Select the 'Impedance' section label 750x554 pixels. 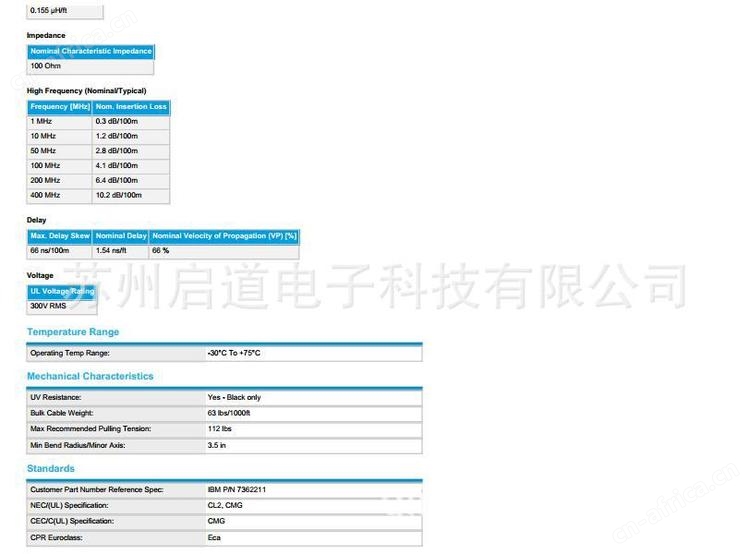point(46,35)
